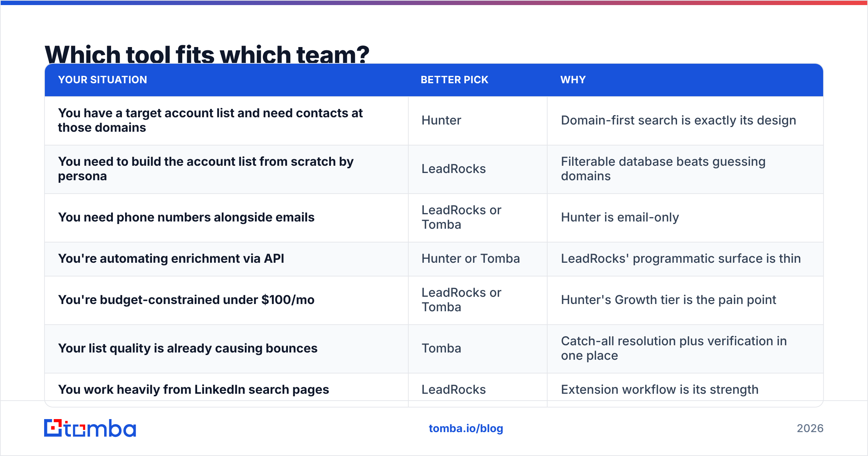Screen dimensions: 868x456
Task: Click 'You need phone numbers alongside emails'
Action: coord(186,217)
